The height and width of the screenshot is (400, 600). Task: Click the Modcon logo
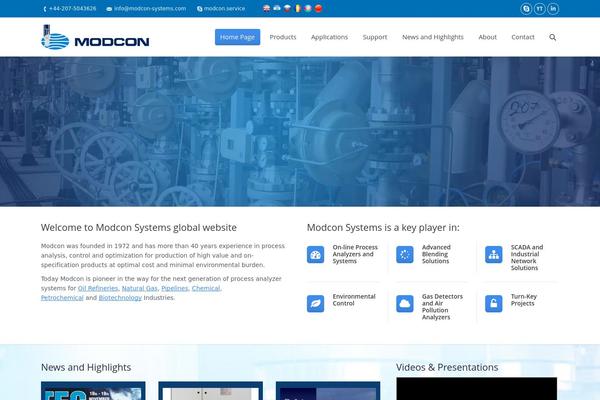95,37
